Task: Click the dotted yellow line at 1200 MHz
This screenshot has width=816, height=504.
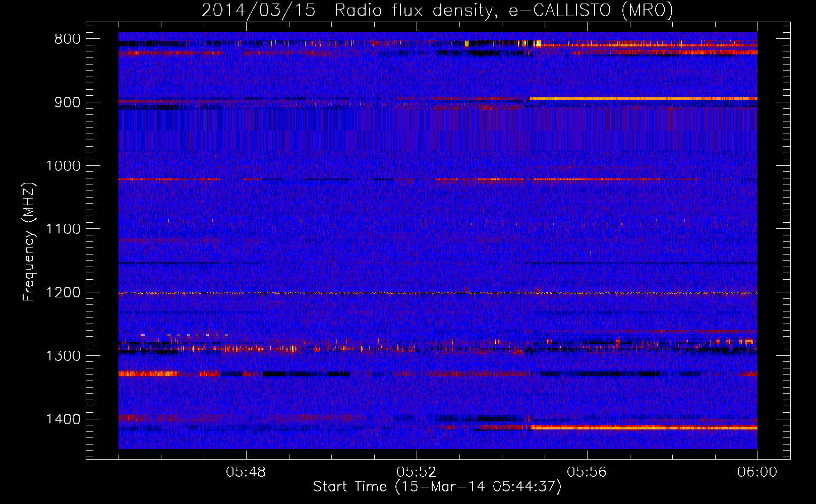Action: (438, 293)
